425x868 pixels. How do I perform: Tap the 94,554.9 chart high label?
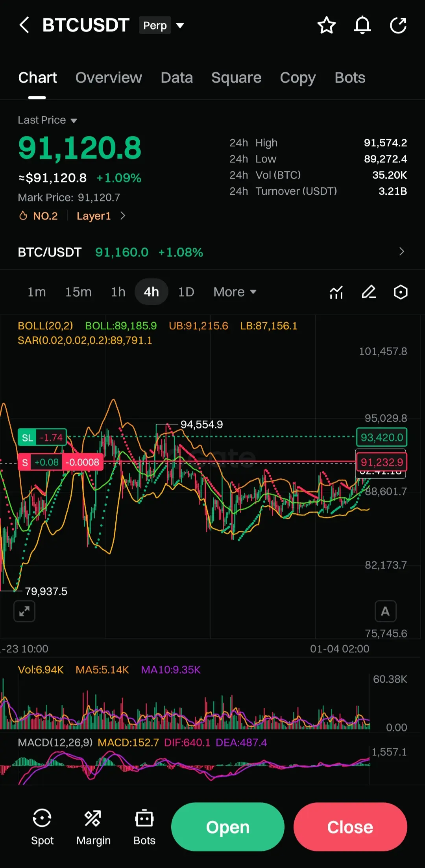pyautogui.click(x=201, y=425)
